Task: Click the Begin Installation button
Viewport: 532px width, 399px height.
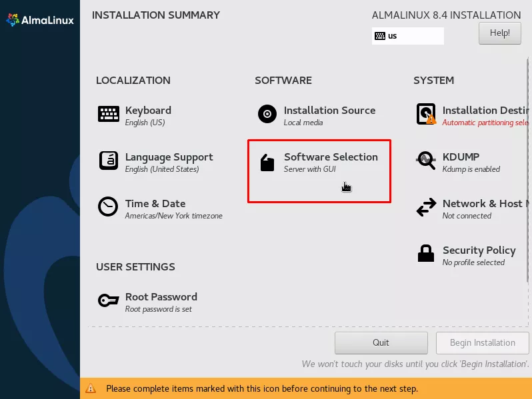Action: pos(482,343)
